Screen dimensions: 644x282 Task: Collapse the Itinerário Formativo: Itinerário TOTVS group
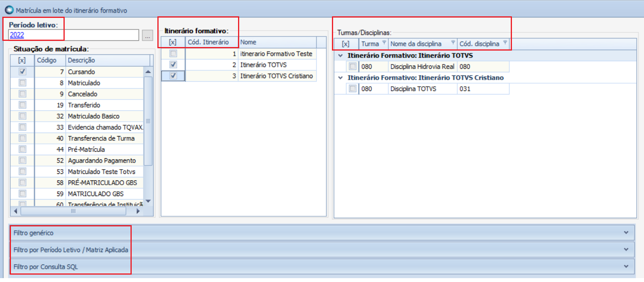pyautogui.click(x=341, y=56)
